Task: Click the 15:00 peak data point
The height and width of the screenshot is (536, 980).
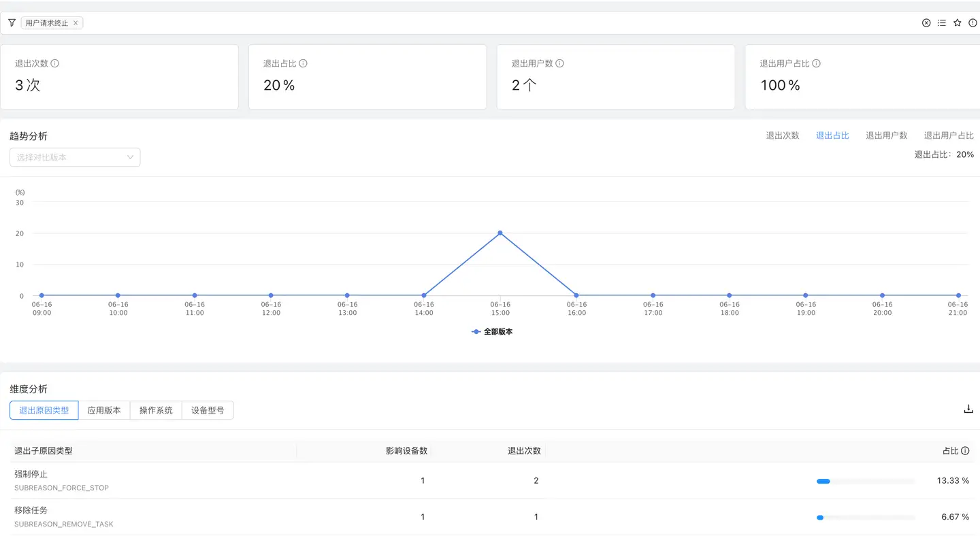Action: [x=500, y=233]
